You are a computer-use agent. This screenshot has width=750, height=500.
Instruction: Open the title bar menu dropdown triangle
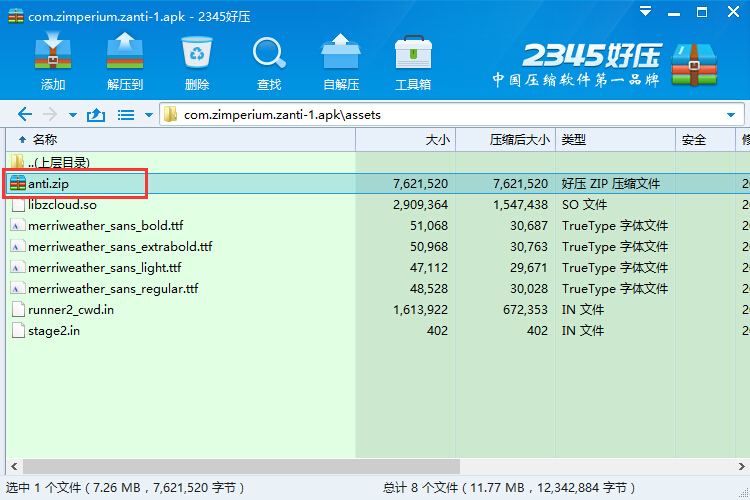(645, 11)
